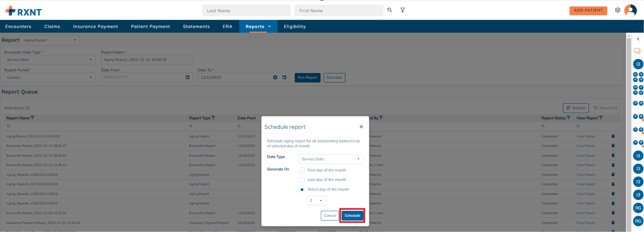Click the user profile avatar

630,11
